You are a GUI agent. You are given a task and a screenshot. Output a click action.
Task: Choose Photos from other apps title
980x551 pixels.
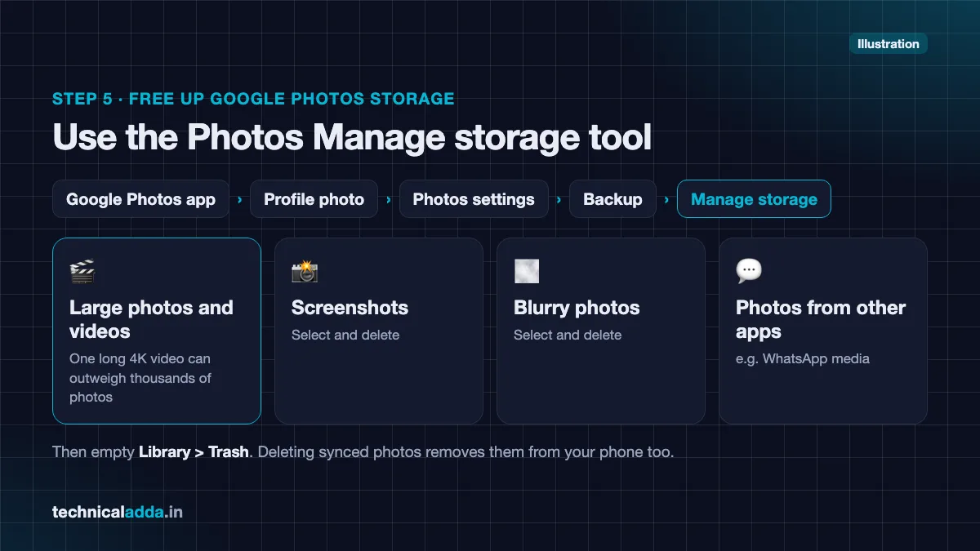pos(821,320)
